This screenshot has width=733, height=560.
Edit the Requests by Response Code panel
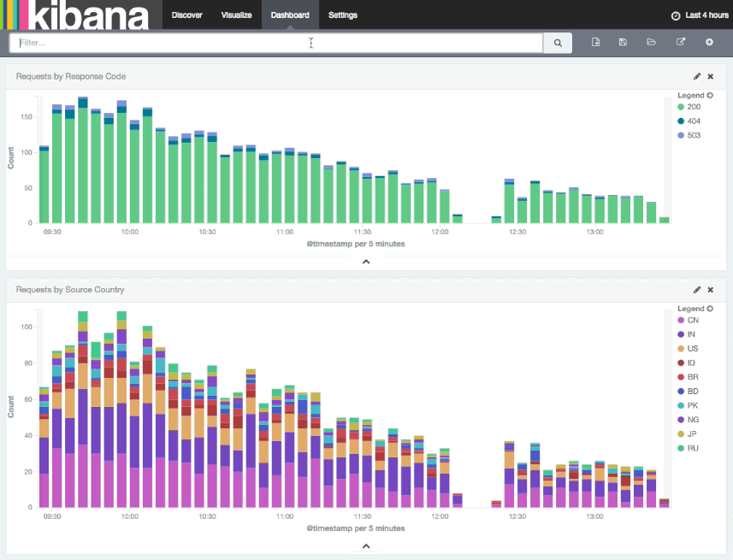click(x=697, y=77)
